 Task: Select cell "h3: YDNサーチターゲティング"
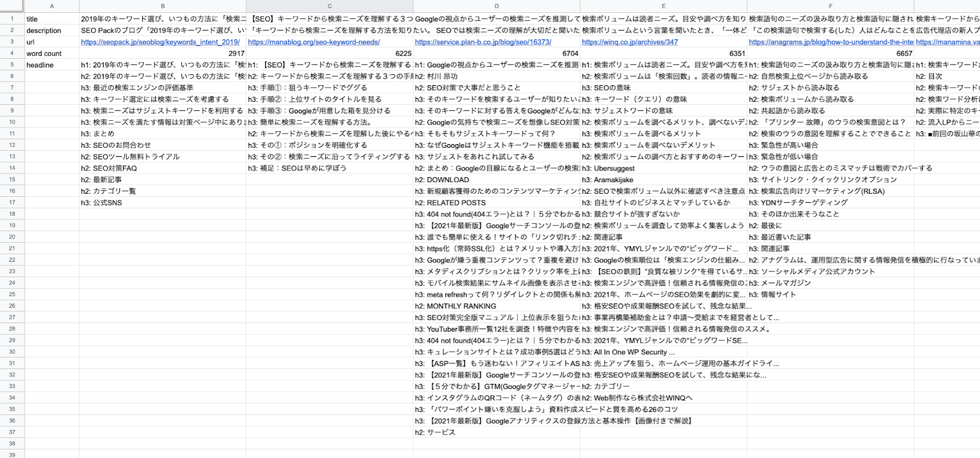coord(831,202)
